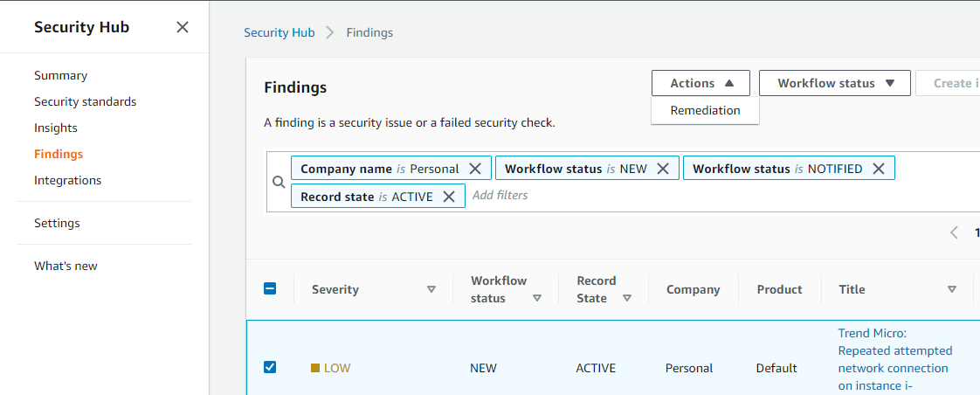Click the Product column header
The height and width of the screenshot is (395, 980).
point(779,289)
